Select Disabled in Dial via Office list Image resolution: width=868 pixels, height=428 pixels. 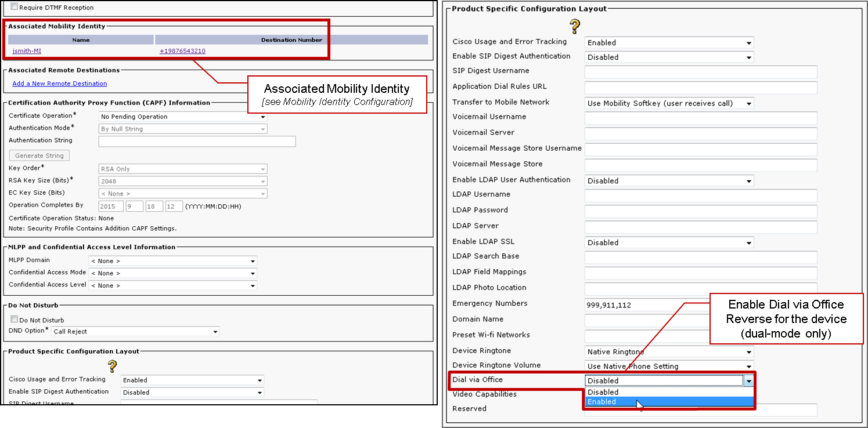[669, 392]
